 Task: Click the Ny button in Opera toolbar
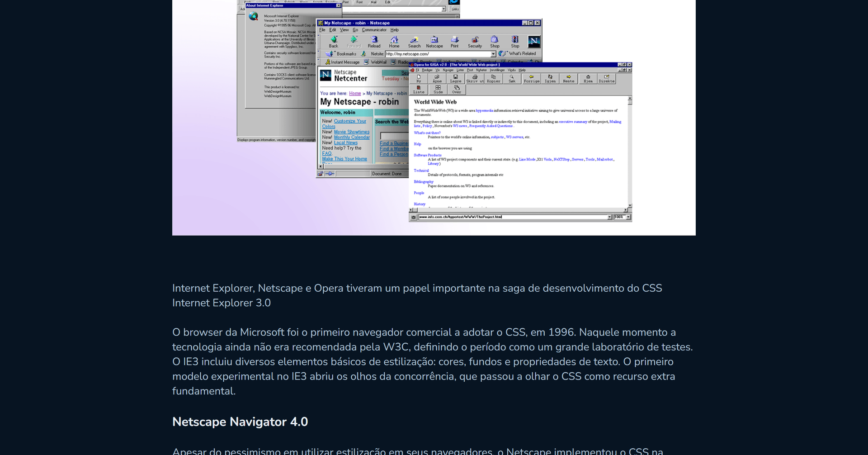[x=419, y=79]
